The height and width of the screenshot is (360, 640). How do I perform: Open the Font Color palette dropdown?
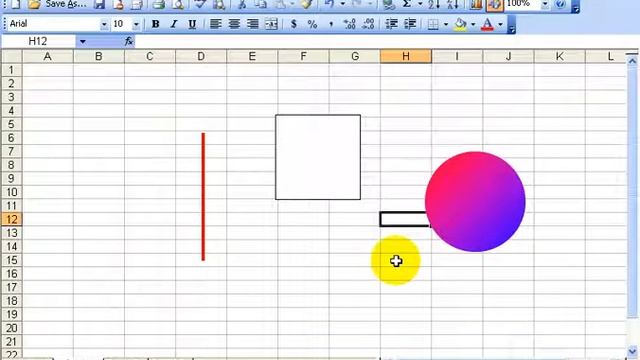coord(500,24)
